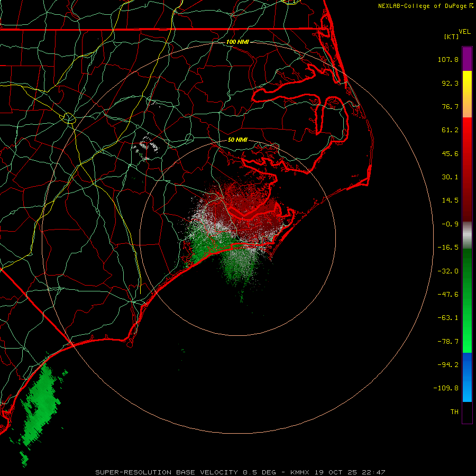Click the 92.3 legend value
The image size is (476, 476).
coord(450,83)
